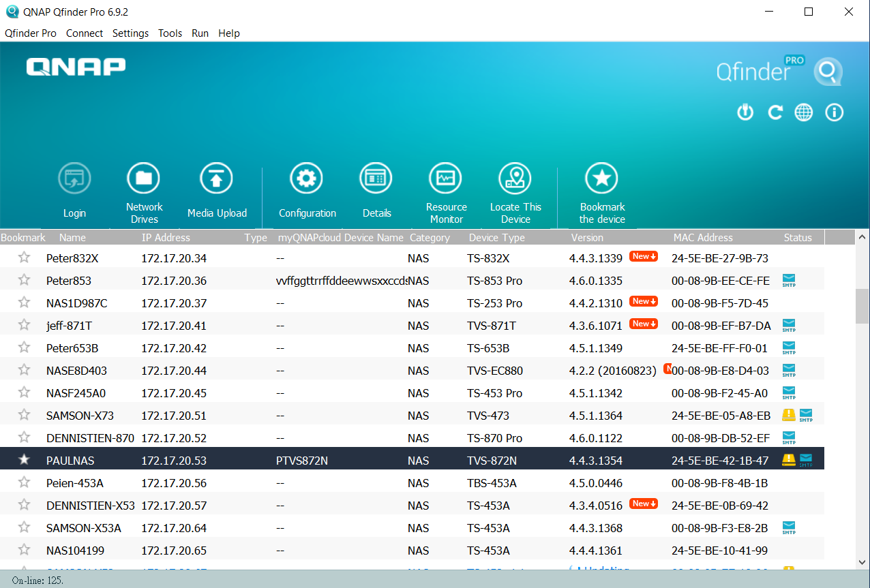Sort by MAC Address column header
This screenshot has height=588, width=870.
click(703, 238)
